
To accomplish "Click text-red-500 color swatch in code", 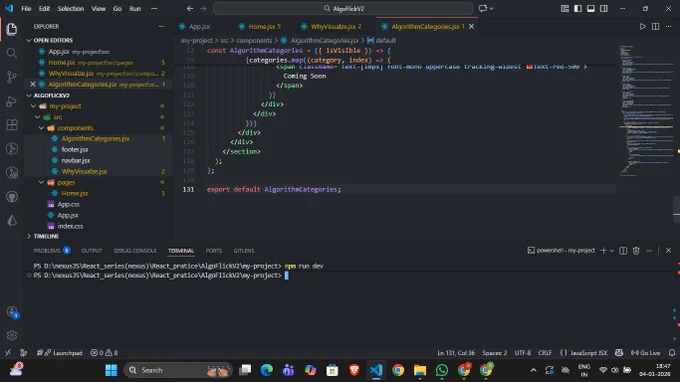I will pos(529,66).
